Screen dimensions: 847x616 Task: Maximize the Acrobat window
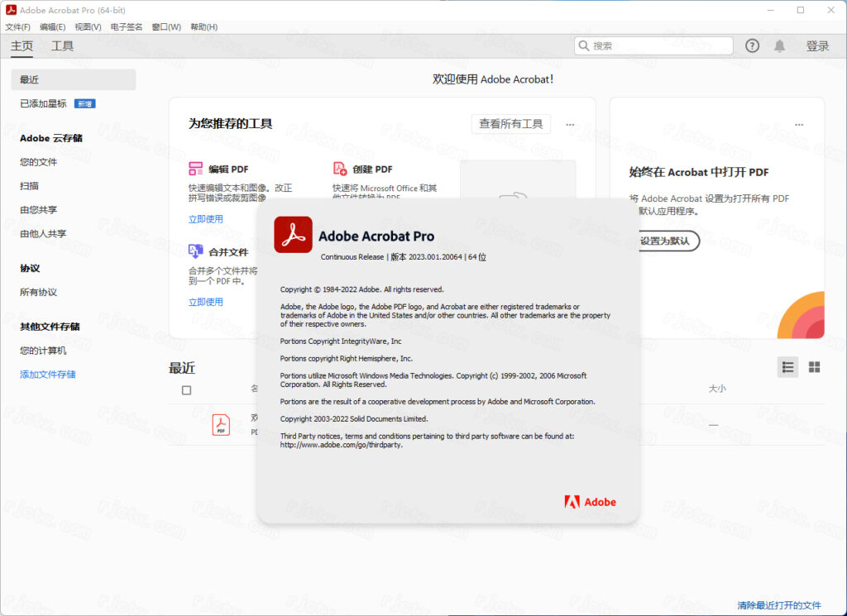pyautogui.click(x=801, y=10)
